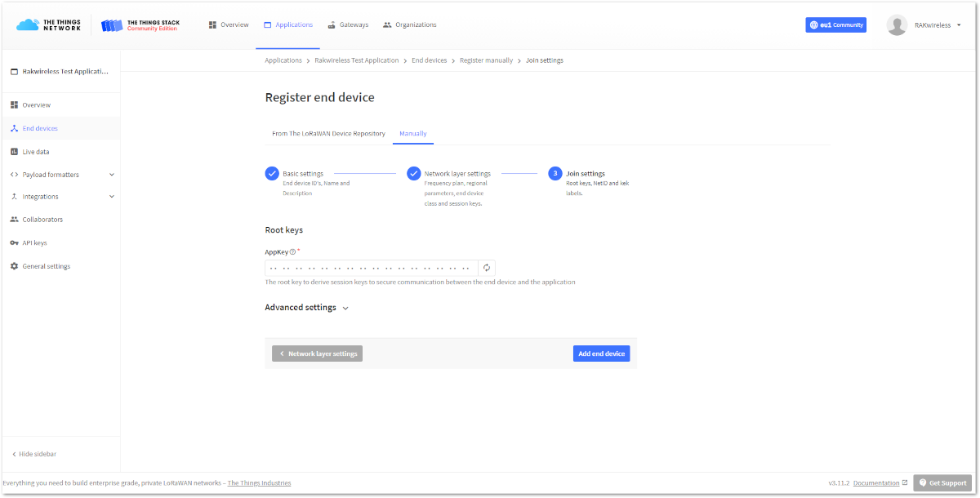Open the Applications top menu item

click(x=288, y=24)
